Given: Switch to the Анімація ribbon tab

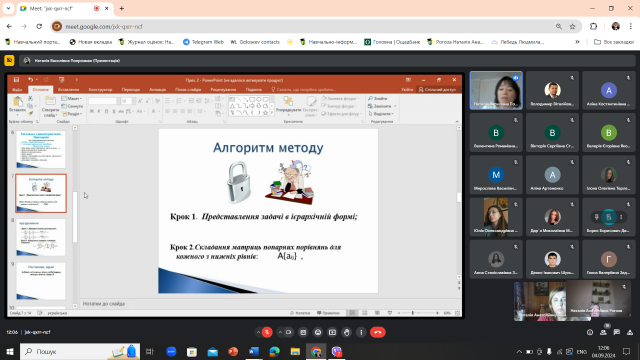Looking at the screenshot, I should (x=158, y=89).
